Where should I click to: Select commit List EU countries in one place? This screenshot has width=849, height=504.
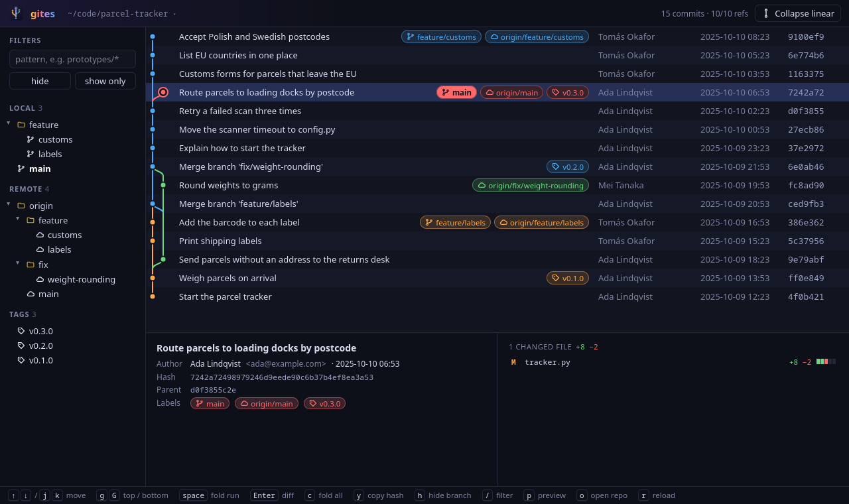click(x=497, y=55)
